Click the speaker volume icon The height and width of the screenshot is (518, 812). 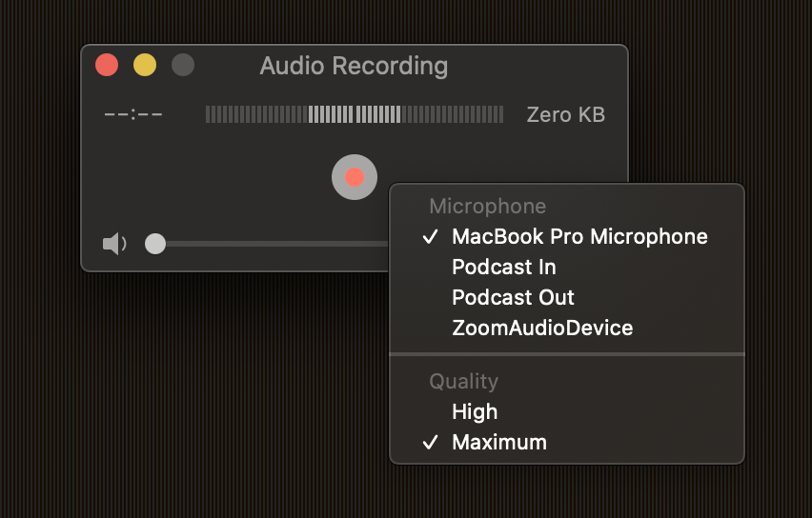pyautogui.click(x=114, y=245)
